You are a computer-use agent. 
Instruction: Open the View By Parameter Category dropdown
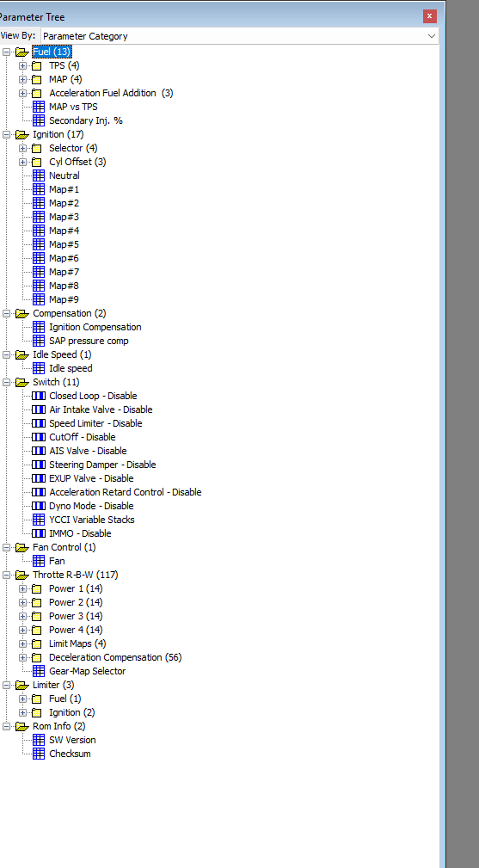[x=239, y=36]
